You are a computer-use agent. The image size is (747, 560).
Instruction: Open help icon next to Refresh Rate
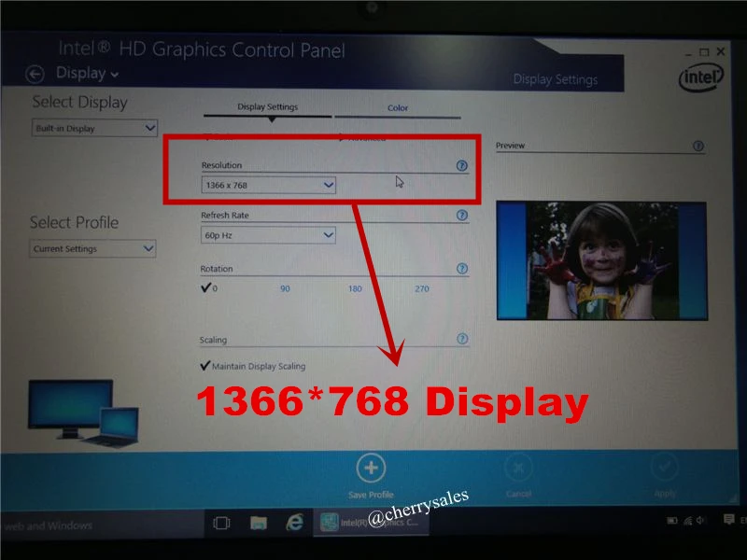[461, 215]
